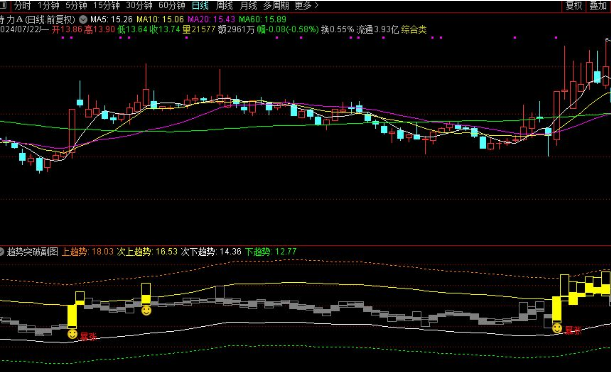The image size is (611, 372).
Task: Click the 复权 adjustment button
Action: [574, 5]
